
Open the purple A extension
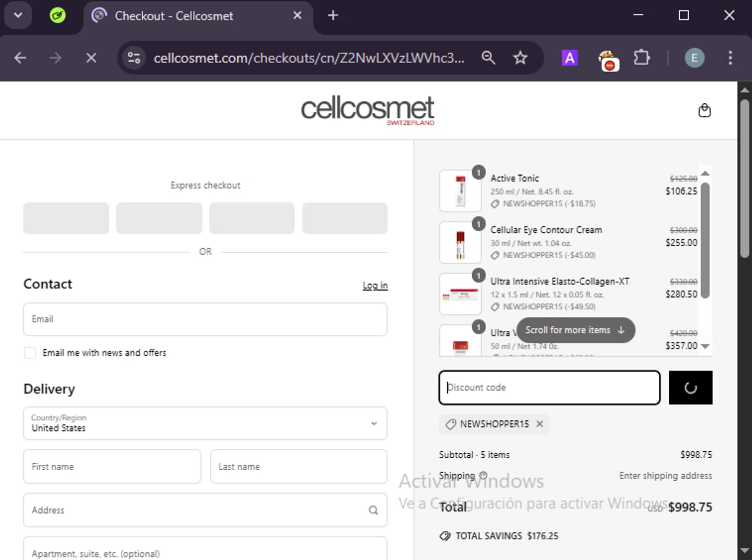(570, 58)
